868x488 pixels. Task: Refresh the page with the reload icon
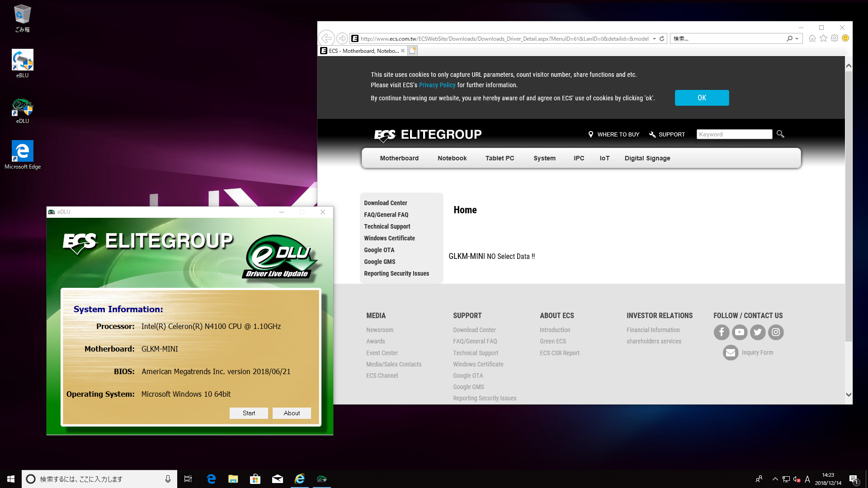click(662, 38)
